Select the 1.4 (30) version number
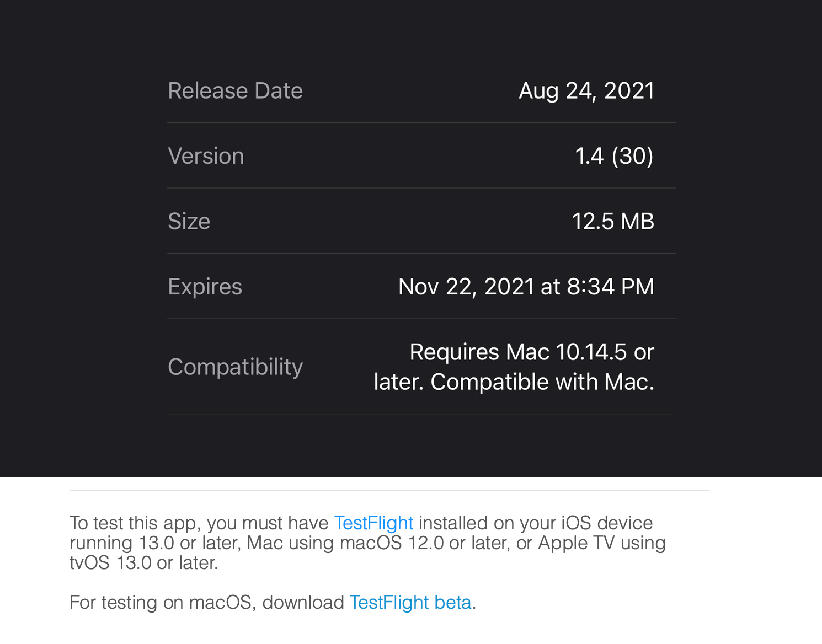Screen dimensions: 822x644 (x=613, y=156)
